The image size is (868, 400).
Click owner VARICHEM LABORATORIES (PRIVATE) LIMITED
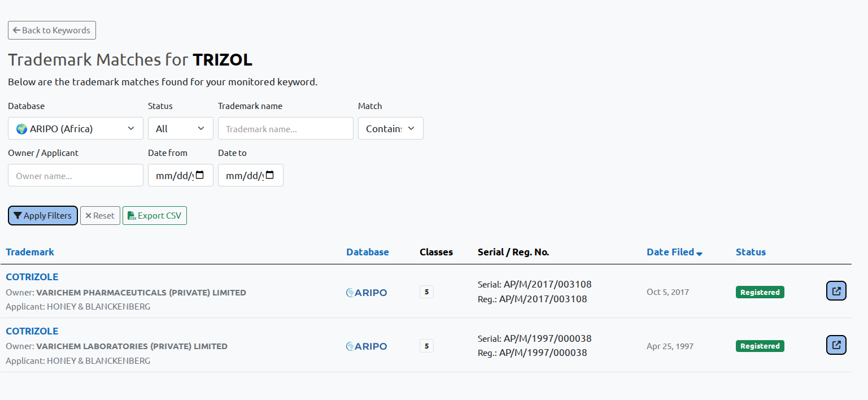[132, 346]
